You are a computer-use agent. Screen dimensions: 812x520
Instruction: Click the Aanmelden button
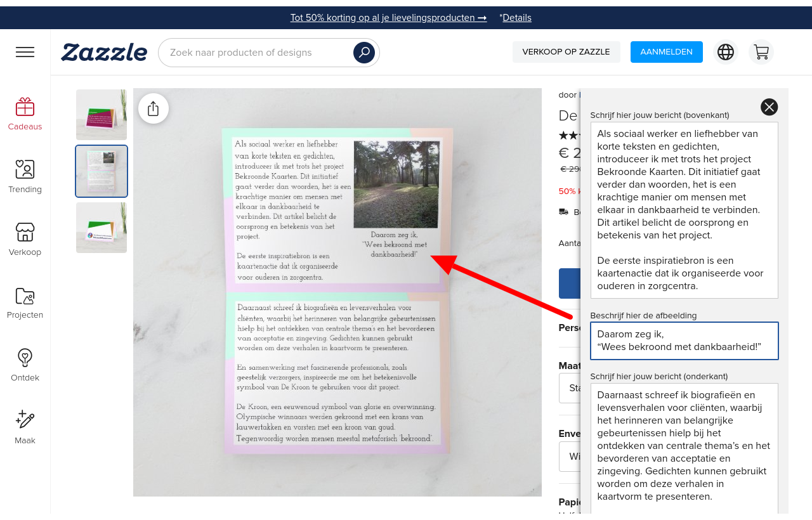click(x=666, y=52)
